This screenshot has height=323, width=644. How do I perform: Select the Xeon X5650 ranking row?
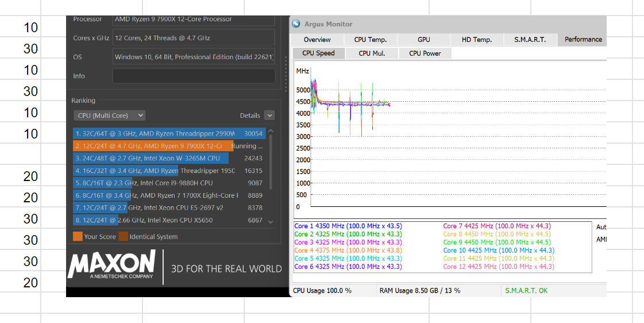tap(169, 220)
